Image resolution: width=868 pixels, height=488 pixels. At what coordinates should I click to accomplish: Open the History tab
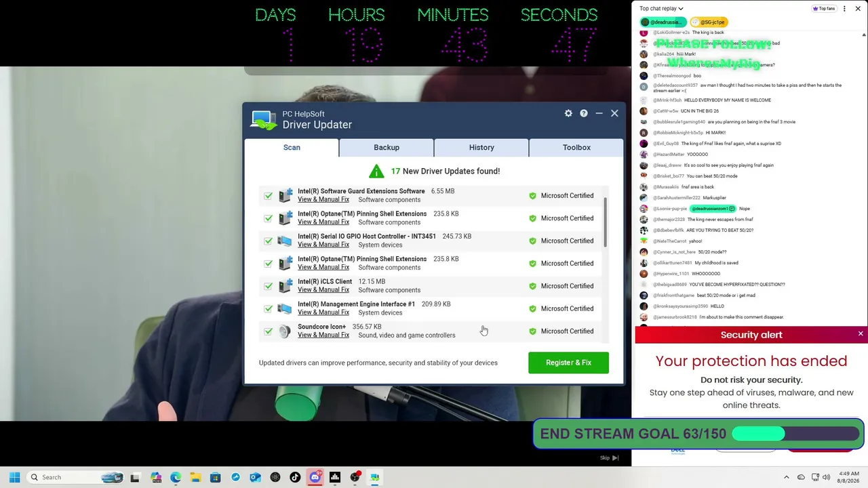481,147
